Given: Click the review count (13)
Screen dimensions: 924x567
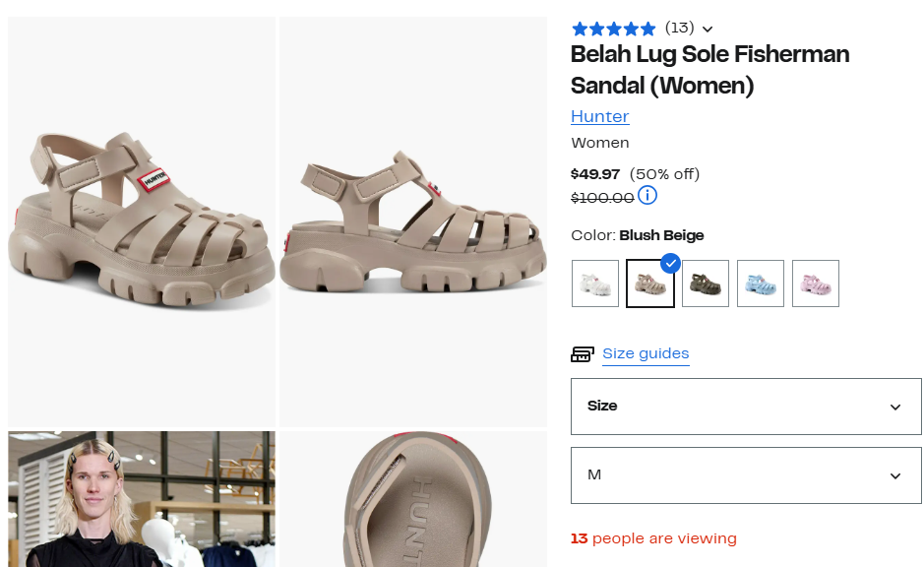Looking at the screenshot, I should pyautogui.click(x=679, y=28).
